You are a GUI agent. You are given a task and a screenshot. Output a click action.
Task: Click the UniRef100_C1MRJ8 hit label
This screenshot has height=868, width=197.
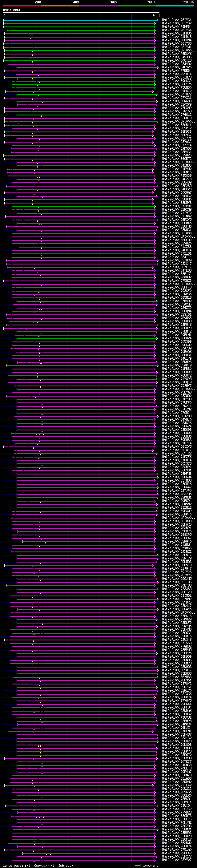(176, 37)
